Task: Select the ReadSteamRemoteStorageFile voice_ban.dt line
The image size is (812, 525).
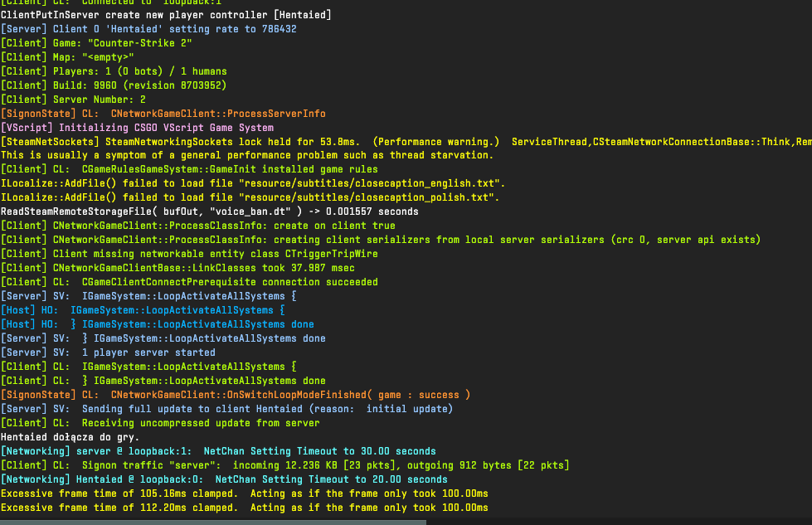Action: [210, 211]
